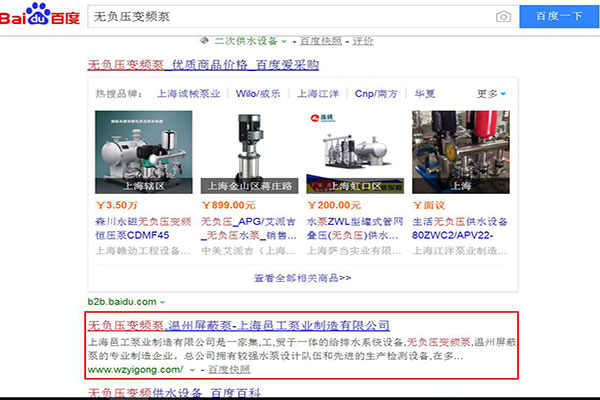Open 生活无负压供水设备80ZWC2/APV22- link
The height and width of the screenshot is (400, 600).
460,229
